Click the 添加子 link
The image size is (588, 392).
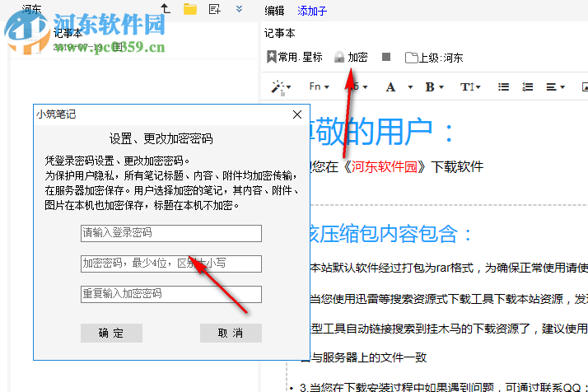tap(312, 11)
